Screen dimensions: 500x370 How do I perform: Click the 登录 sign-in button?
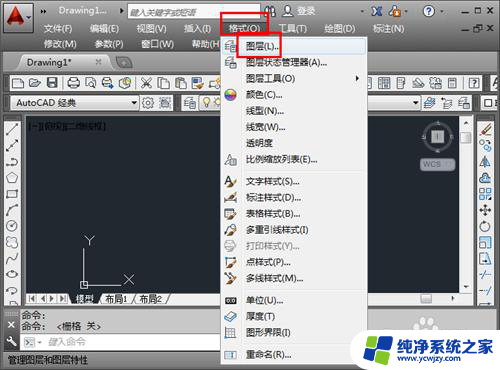299,11
